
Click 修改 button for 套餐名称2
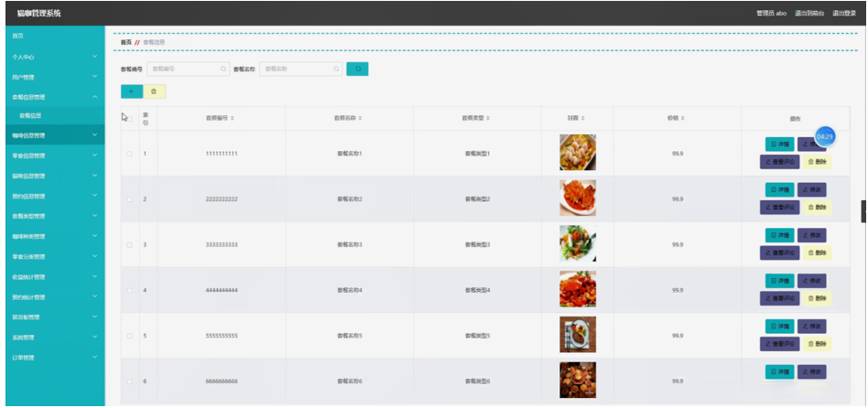click(x=811, y=189)
